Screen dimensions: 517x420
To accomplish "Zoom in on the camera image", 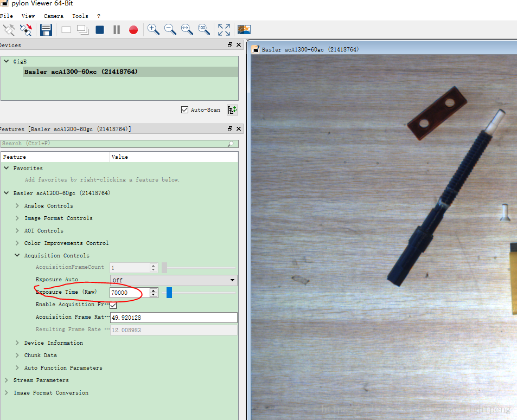I will click(154, 30).
